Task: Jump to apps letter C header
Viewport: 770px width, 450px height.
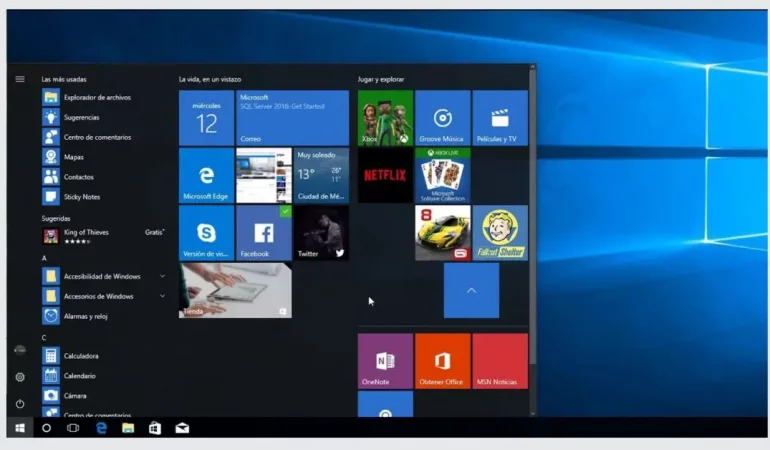Action: (x=44, y=338)
